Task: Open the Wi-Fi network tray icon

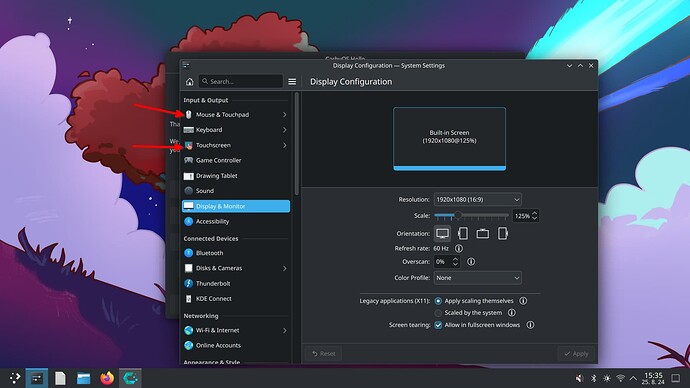Action: [x=620, y=378]
